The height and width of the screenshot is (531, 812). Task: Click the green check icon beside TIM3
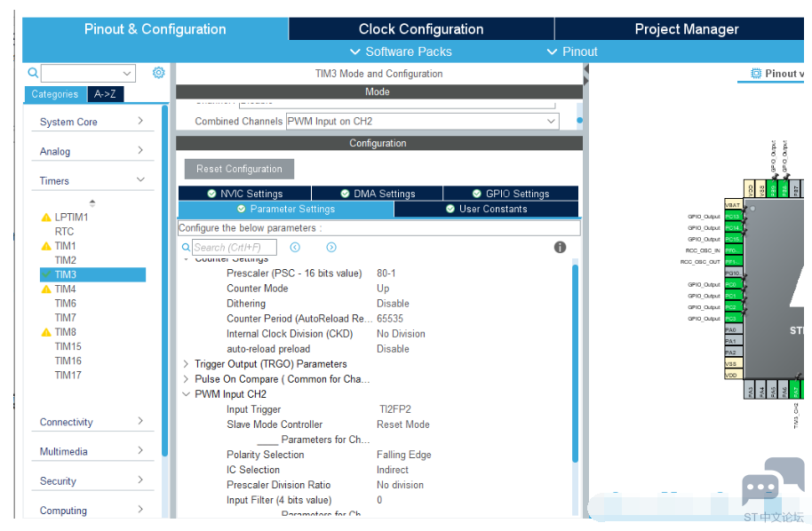(x=46, y=274)
